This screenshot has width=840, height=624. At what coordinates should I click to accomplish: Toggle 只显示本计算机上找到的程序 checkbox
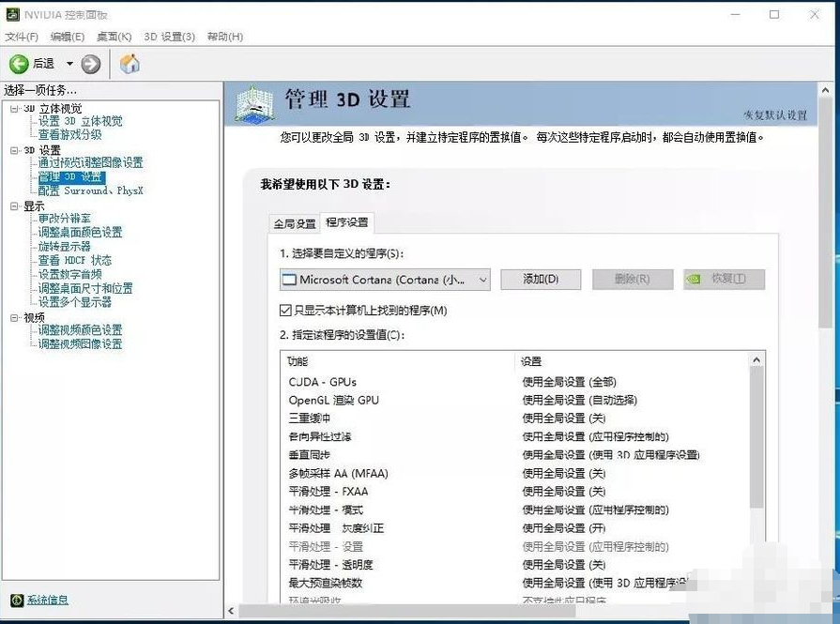pos(286,310)
